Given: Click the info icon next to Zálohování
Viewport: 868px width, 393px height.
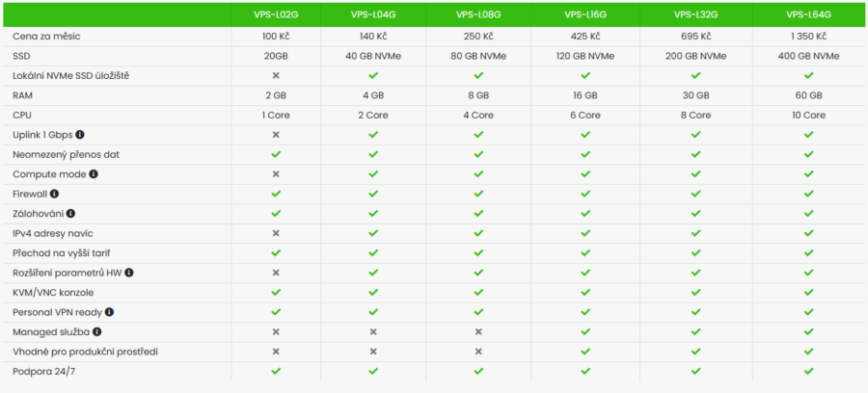Looking at the screenshot, I should (x=70, y=214).
